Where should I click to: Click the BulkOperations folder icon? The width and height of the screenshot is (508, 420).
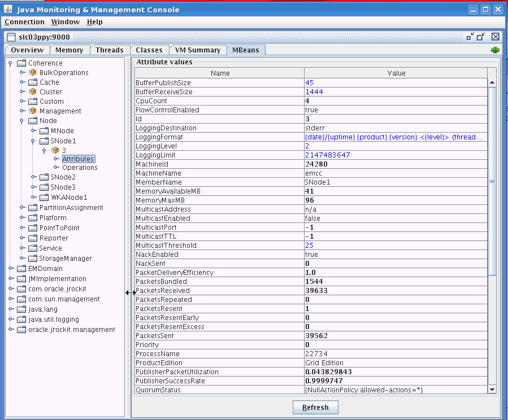(x=31, y=72)
